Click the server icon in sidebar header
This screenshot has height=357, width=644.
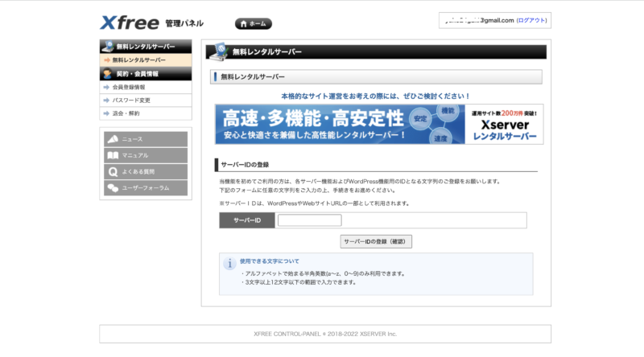pyautogui.click(x=108, y=47)
